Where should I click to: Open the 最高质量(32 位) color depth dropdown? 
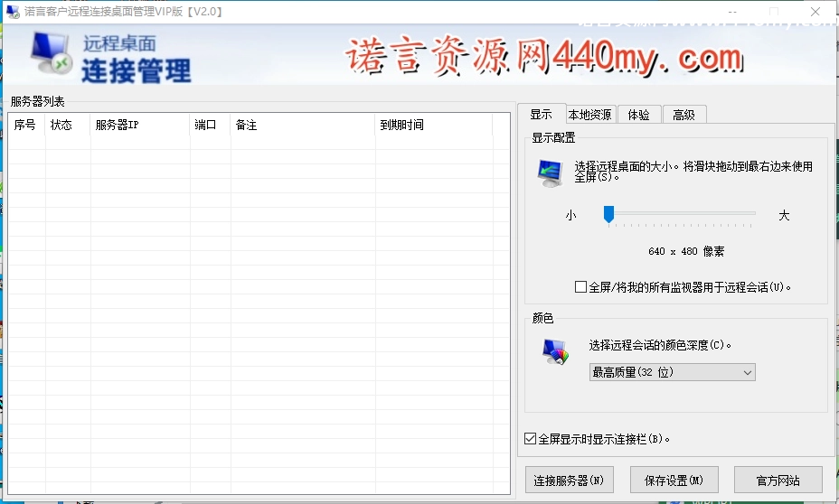[672, 372]
